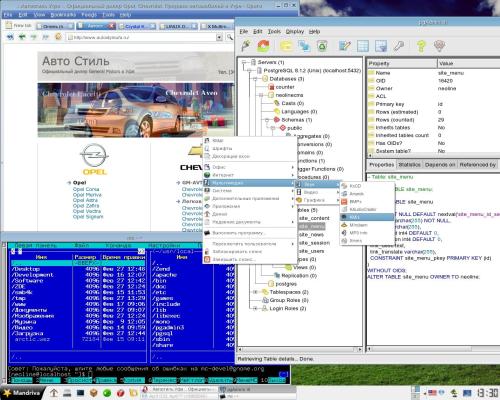Follow the Opel Signum link

point(88,217)
